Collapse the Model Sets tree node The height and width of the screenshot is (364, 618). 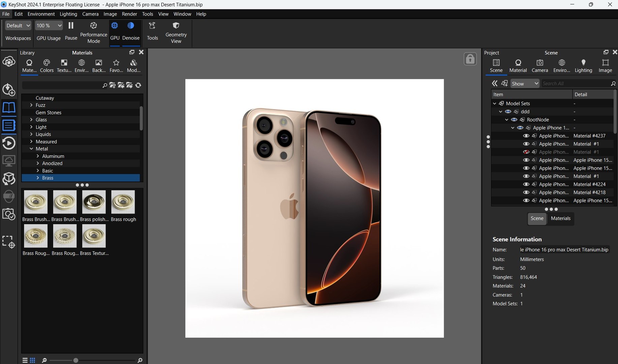click(x=495, y=103)
